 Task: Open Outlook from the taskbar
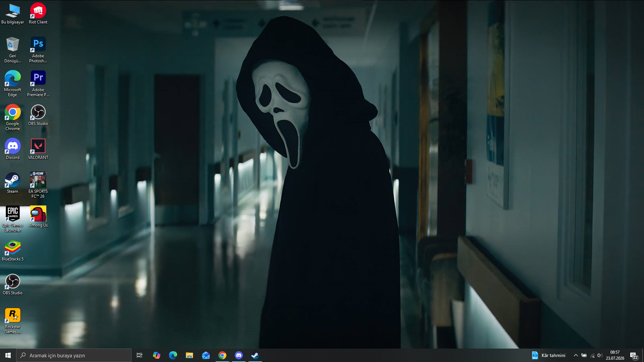pyautogui.click(x=206, y=355)
